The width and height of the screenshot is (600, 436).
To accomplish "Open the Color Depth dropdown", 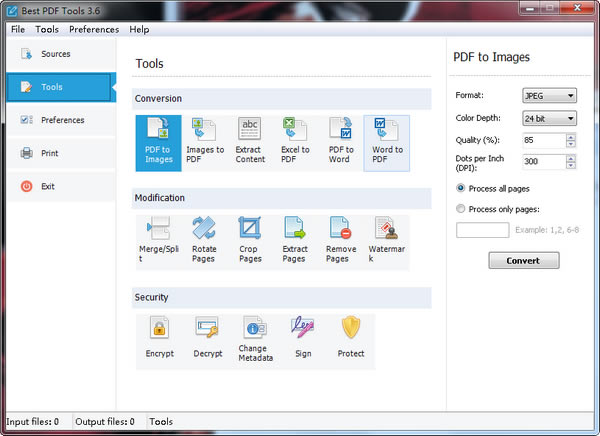I will 549,119.
